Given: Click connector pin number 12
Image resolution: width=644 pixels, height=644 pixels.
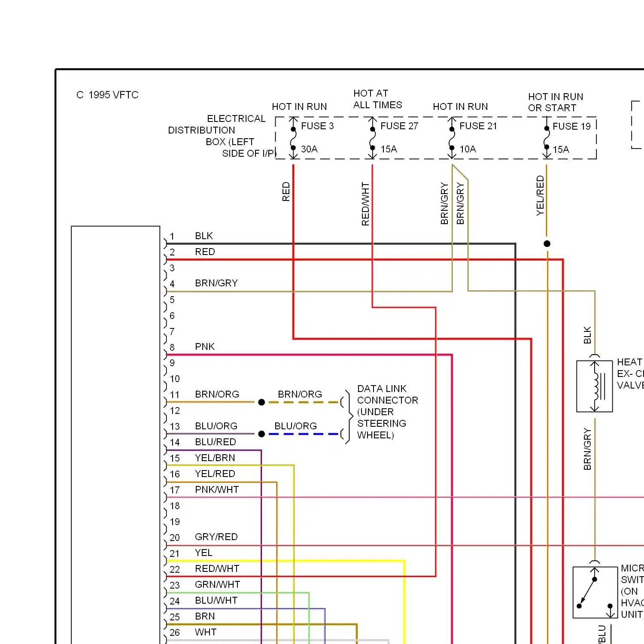Looking at the screenshot, I should click(x=175, y=410).
